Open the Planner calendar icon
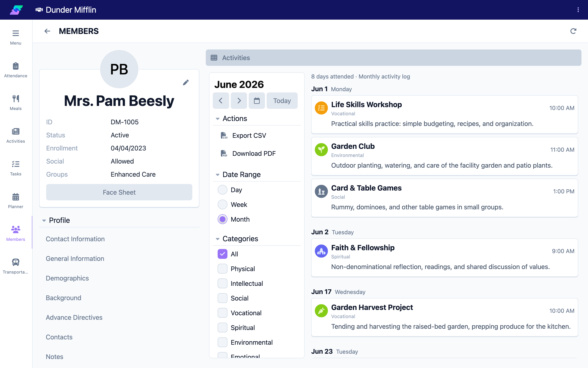The image size is (588, 368). [x=16, y=197]
